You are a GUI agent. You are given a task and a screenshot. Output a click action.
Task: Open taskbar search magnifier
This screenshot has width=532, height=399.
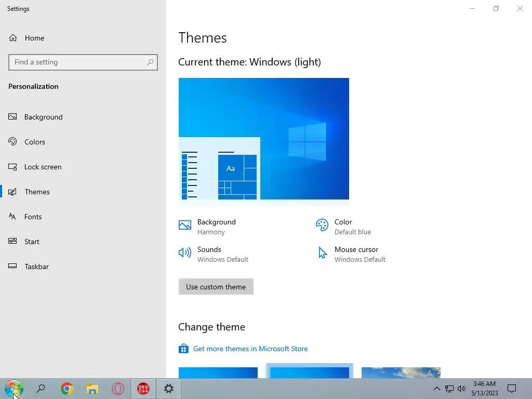[41, 389]
